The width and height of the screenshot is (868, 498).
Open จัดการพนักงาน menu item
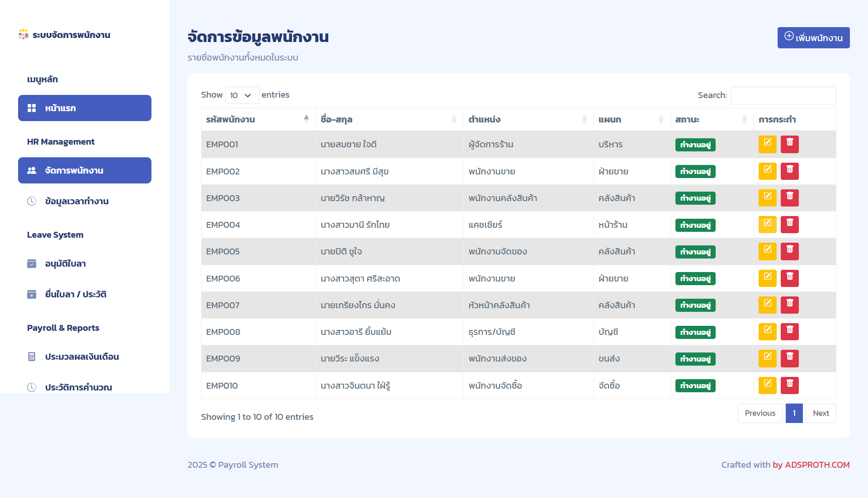tap(85, 170)
